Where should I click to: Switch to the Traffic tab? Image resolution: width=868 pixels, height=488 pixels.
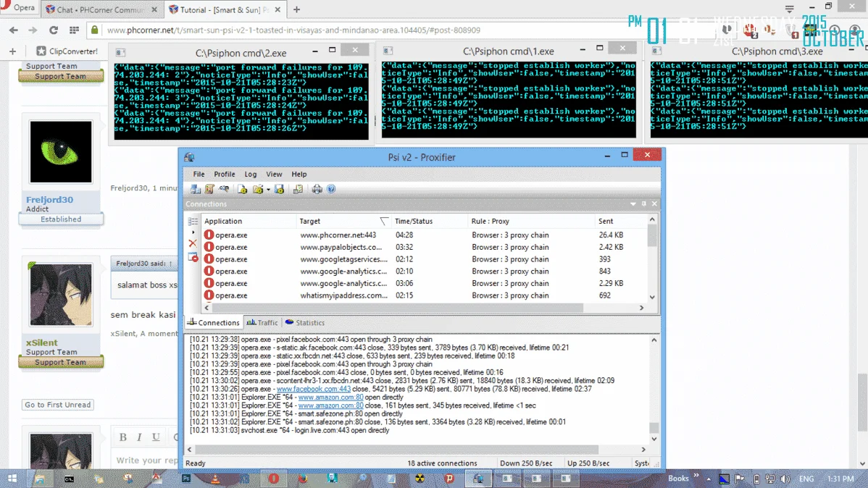262,323
